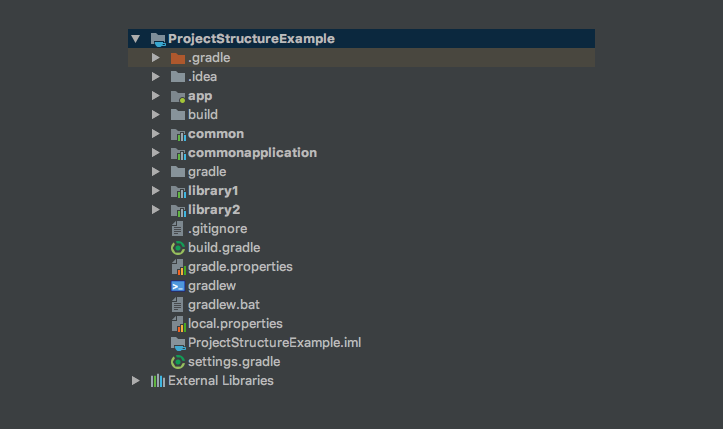Select the app module name
This screenshot has height=429, width=723.
point(200,96)
